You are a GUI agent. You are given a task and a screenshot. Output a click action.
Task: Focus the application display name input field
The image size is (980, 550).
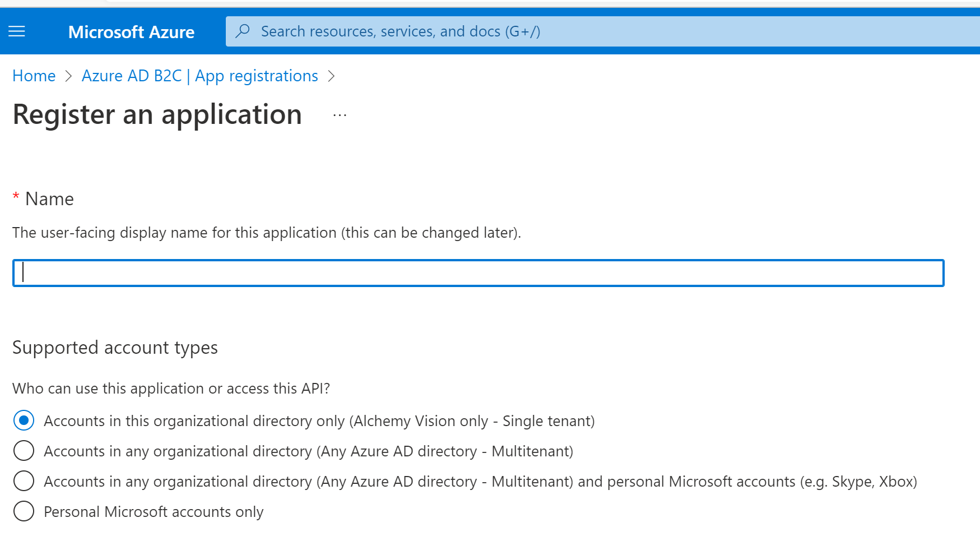point(476,273)
